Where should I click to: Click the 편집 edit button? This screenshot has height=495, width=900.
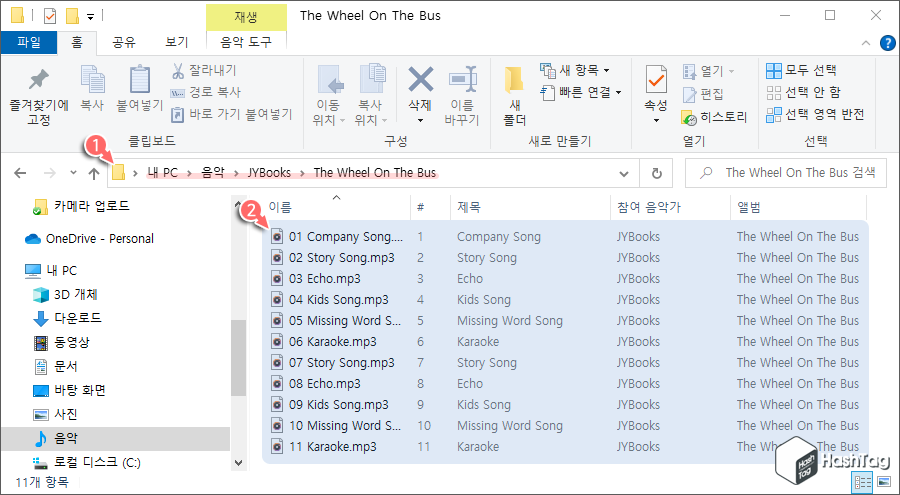click(703, 94)
